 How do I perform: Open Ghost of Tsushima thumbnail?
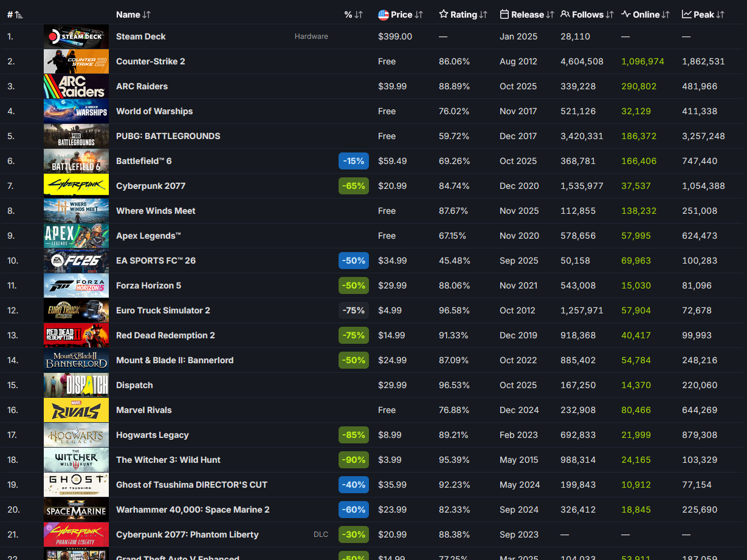click(x=76, y=485)
